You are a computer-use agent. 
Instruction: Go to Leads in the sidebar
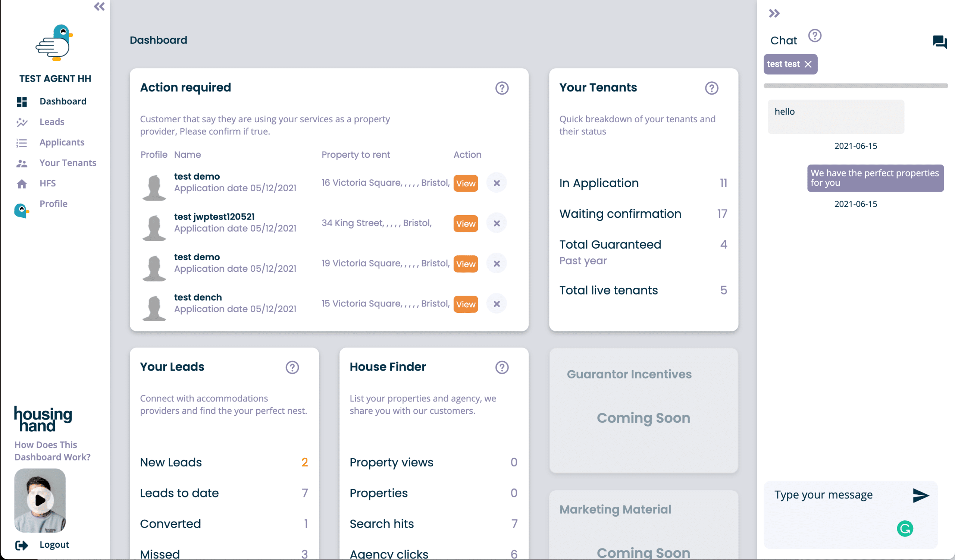coord(52,122)
